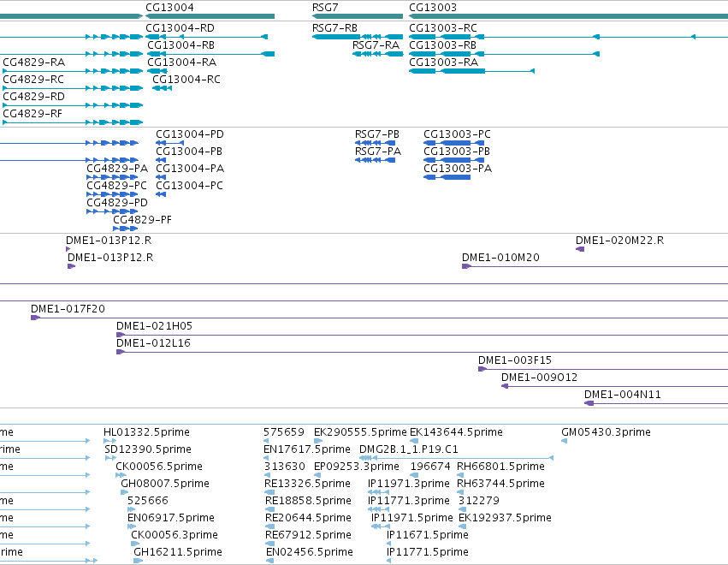Open the RE13326.5prime EST label
This screenshot has height=565, width=728.
[307, 484]
